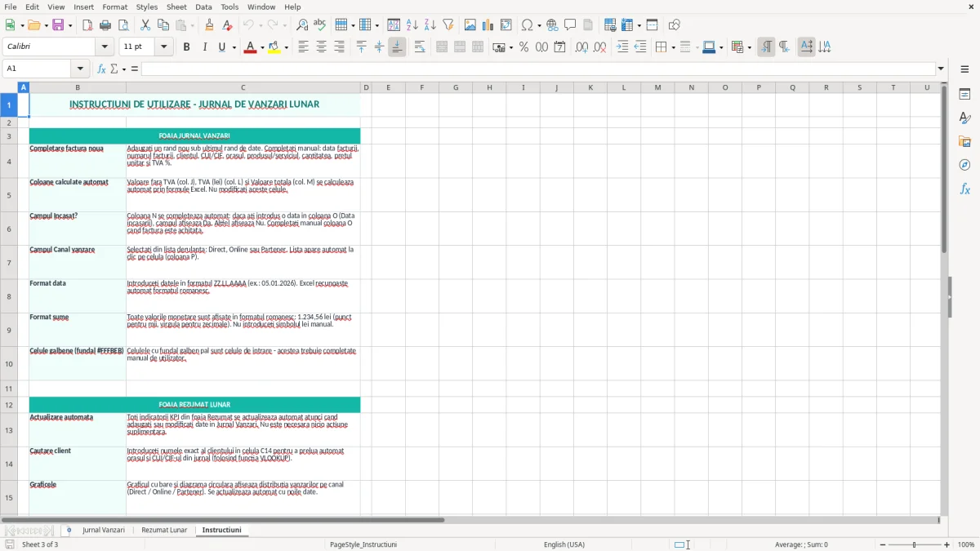
Task: Toggle Italic formatting
Action: click(x=204, y=47)
